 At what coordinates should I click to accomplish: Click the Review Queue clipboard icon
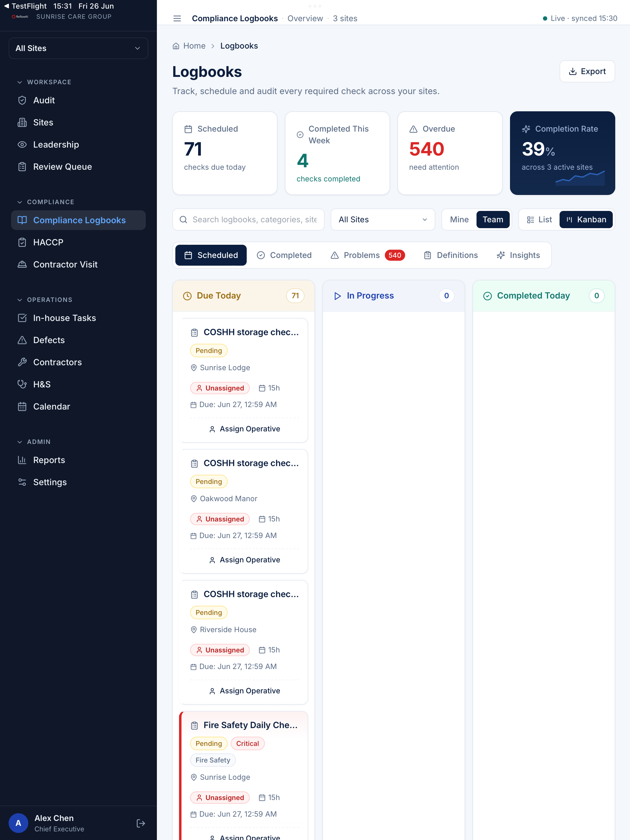22,167
